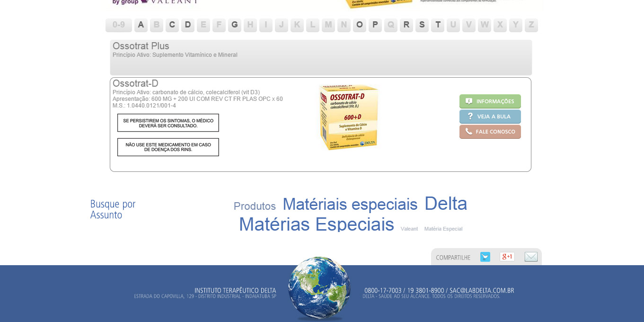This screenshot has height=322, width=644.
Task: Open the small Valeant tag link
Action: 409,229
